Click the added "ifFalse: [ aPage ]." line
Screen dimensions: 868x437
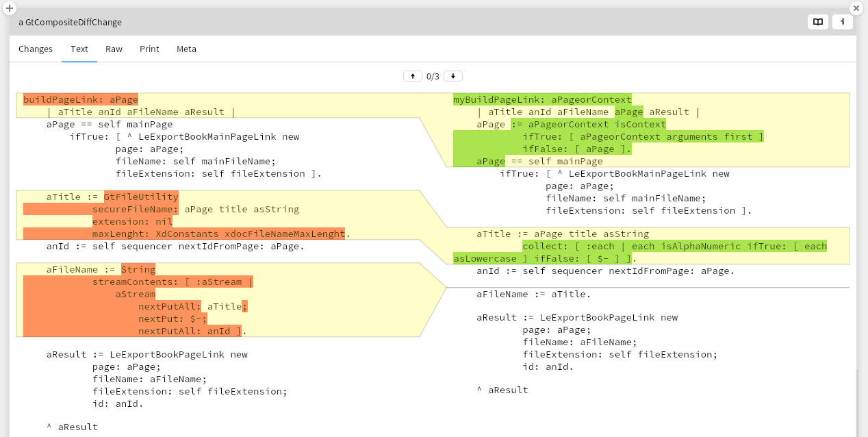tap(576, 149)
